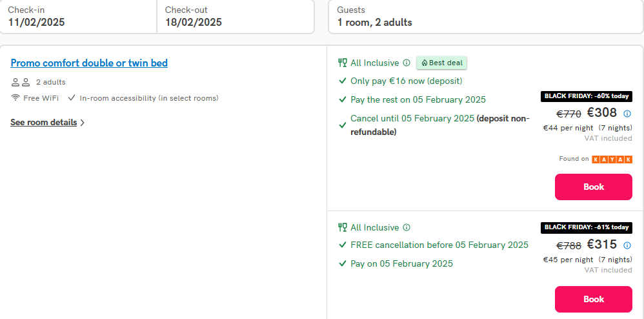Click fork and knife icon in first offer

(342, 63)
